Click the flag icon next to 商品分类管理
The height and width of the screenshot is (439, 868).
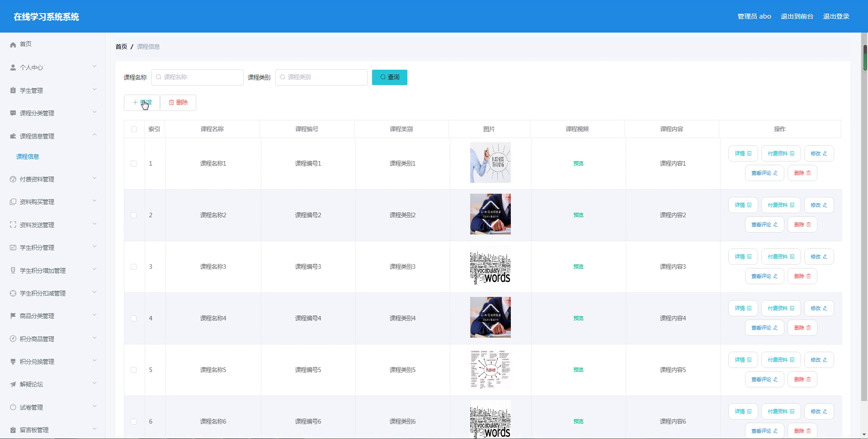coord(13,316)
